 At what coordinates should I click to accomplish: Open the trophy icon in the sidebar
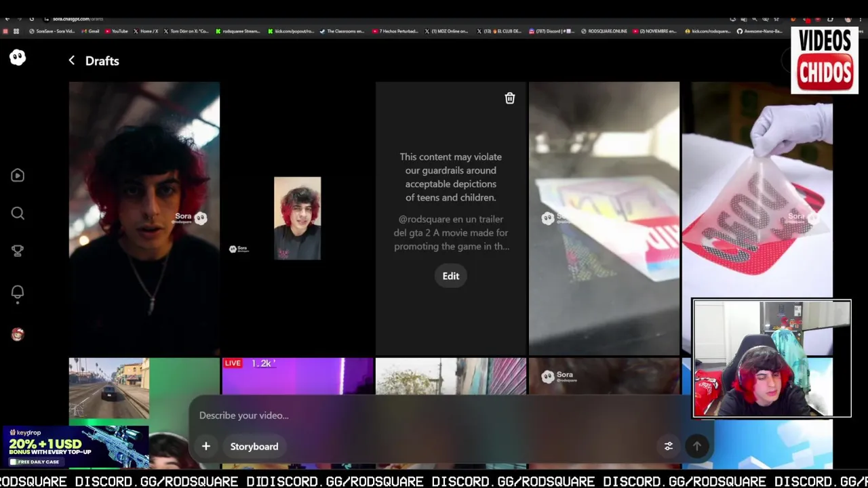[x=18, y=251]
